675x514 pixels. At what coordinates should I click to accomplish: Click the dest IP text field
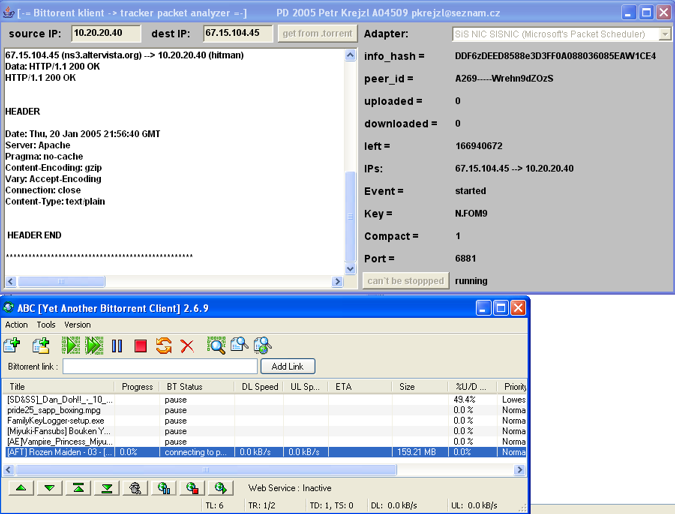click(238, 33)
